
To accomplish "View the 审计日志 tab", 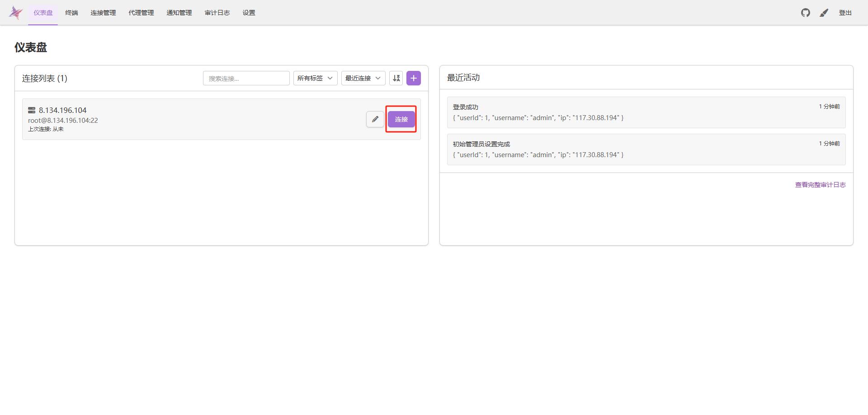I will (x=217, y=13).
